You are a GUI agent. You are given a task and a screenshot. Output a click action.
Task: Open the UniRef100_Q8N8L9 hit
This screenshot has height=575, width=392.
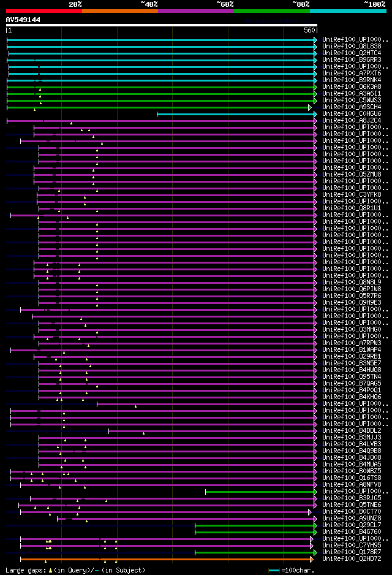pyautogui.click(x=352, y=283)
